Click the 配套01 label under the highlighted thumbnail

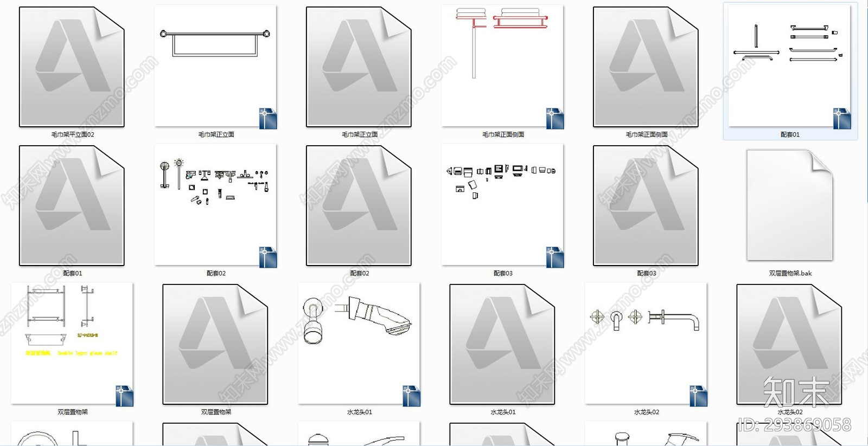coord(790,134)
